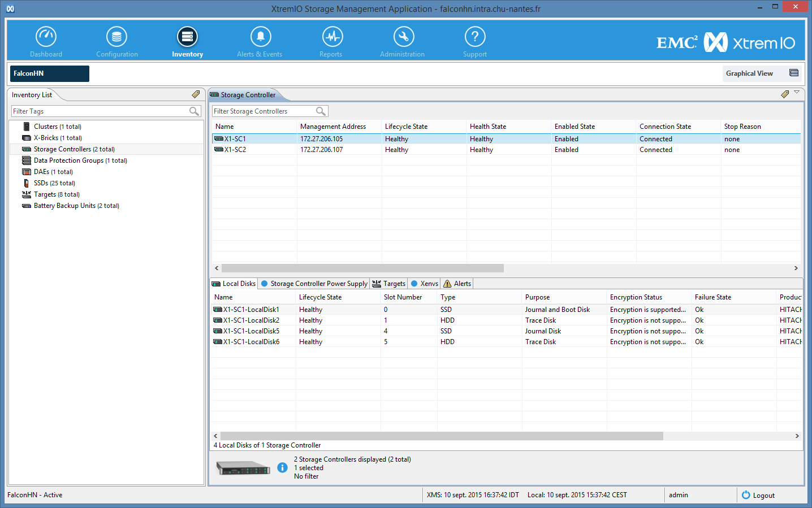Image resolution: width=812 pixels, height=508 pixels.
Task: Click the local disks horizontal scrollbar
Action: tap(441, 436)
